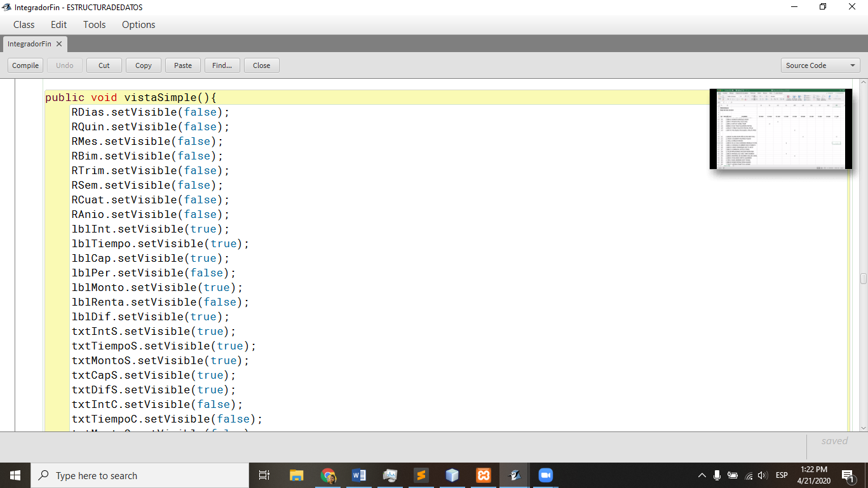This screenshot has width=868, height=488.
Task: Click the lblInt.setVisible(true) line
Action: tap(151, 229)
